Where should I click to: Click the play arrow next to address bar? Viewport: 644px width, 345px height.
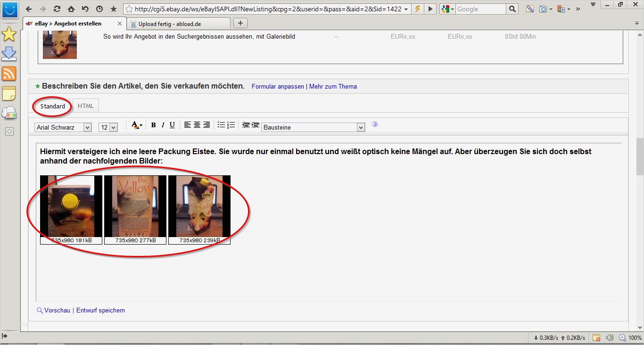coord(430,9)
